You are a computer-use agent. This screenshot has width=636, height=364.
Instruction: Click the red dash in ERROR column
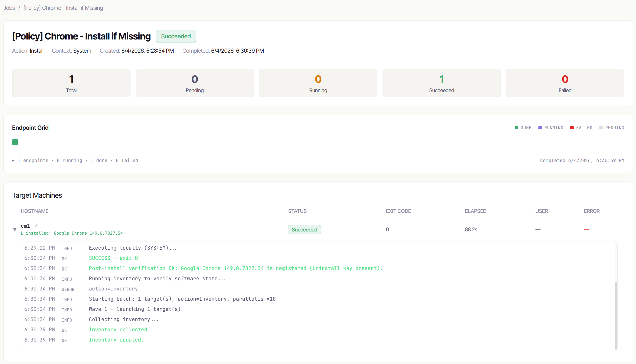pyautogui.click(x=586, y=229)
